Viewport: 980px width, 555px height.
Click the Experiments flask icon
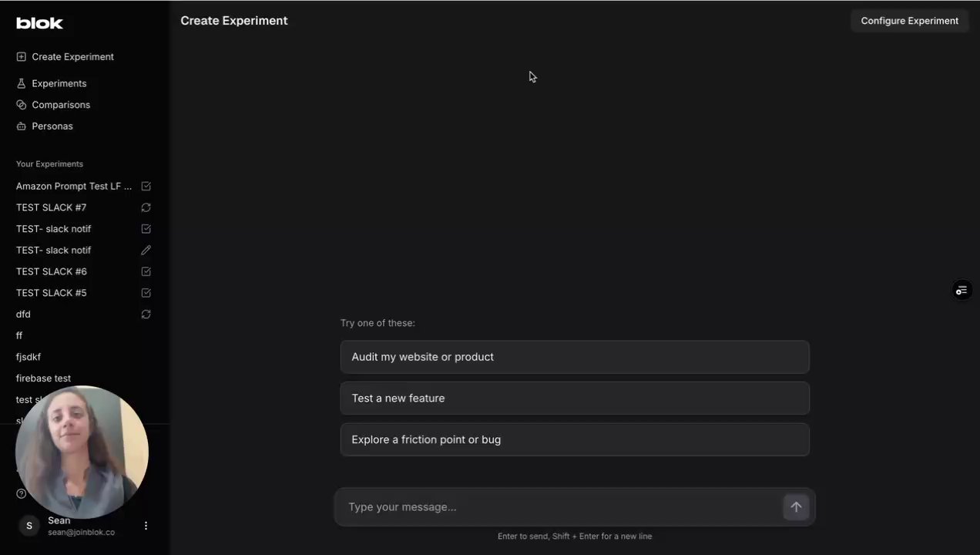(21, 83)
